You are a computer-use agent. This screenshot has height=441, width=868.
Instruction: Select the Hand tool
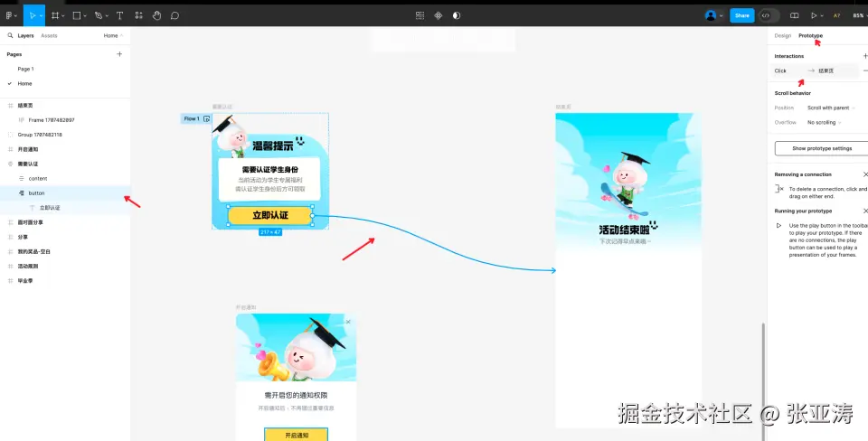click(x=156, y=15)
